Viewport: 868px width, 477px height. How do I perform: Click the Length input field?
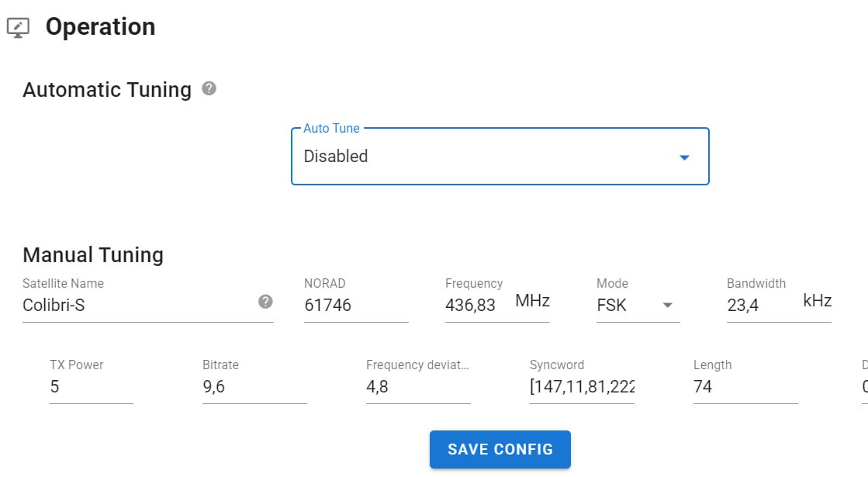coord(745,386)
